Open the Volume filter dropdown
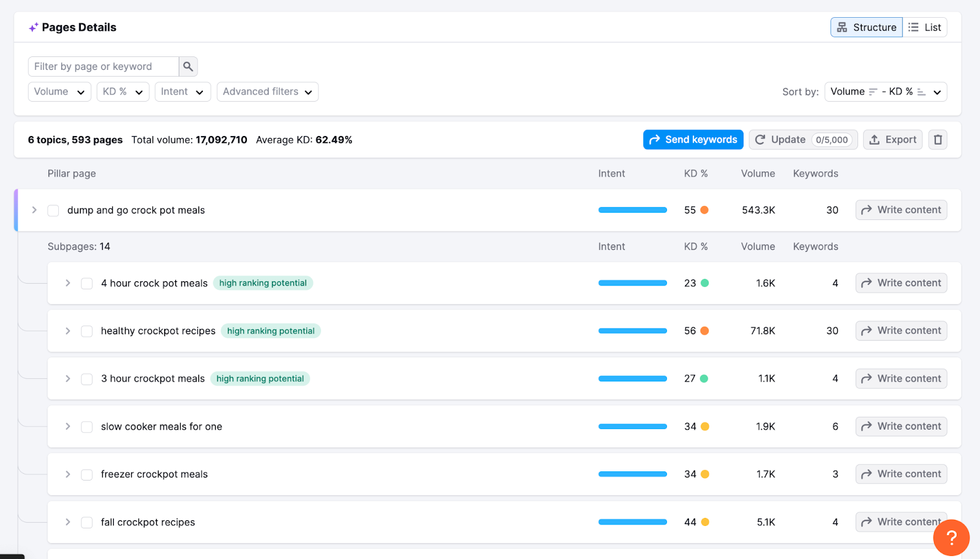The width and height of the screenshot is (980, 559). tap(59, 92)
